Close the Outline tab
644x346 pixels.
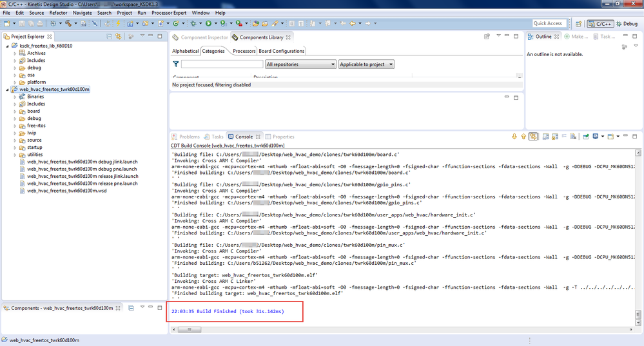click(x=556, y=37)
